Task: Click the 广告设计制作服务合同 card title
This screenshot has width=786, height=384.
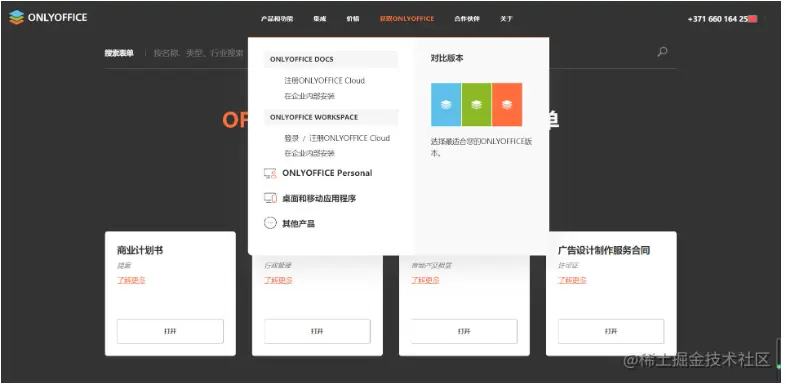Action: point(604,251)
